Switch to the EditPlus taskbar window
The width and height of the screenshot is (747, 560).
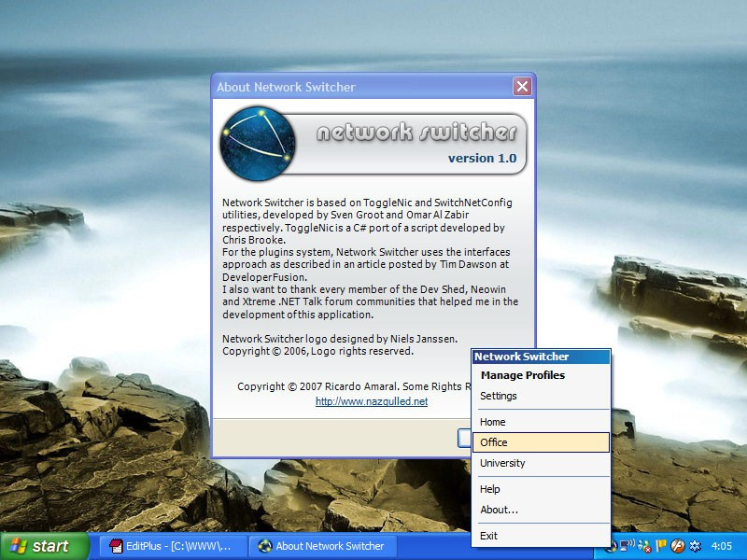[174, 546]
